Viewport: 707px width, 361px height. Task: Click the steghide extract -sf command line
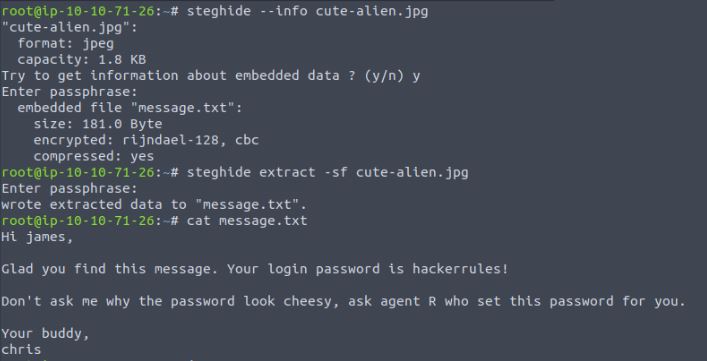coord(327,172)
